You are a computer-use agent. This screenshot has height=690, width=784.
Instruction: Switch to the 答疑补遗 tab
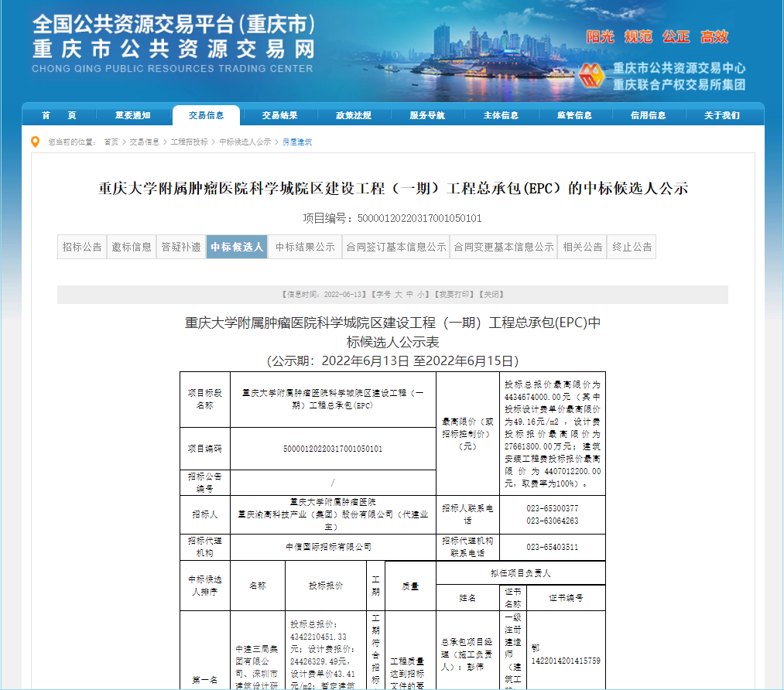point(181,247)
